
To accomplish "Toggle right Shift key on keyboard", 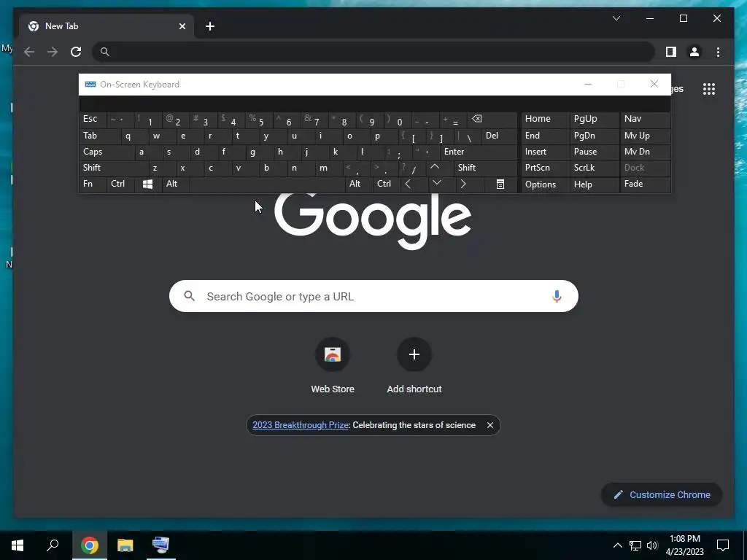I will point(485,168).
